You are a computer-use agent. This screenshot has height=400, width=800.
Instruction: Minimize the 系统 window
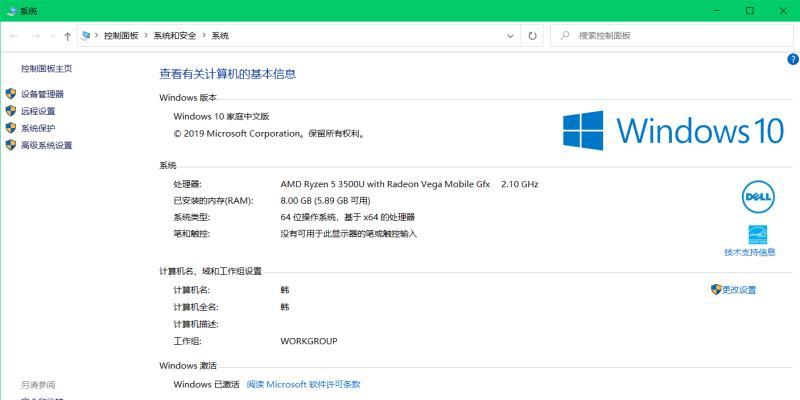(716, 11)
